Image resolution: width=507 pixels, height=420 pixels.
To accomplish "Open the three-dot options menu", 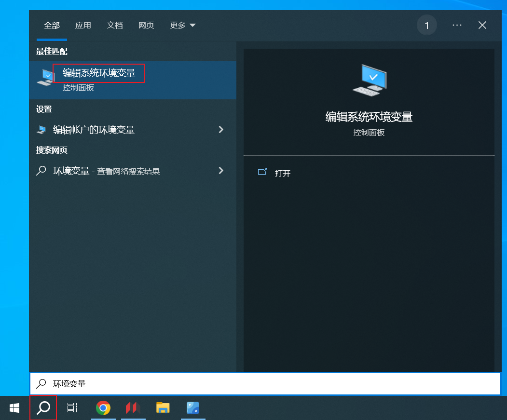I will click(x=457, y=25).
